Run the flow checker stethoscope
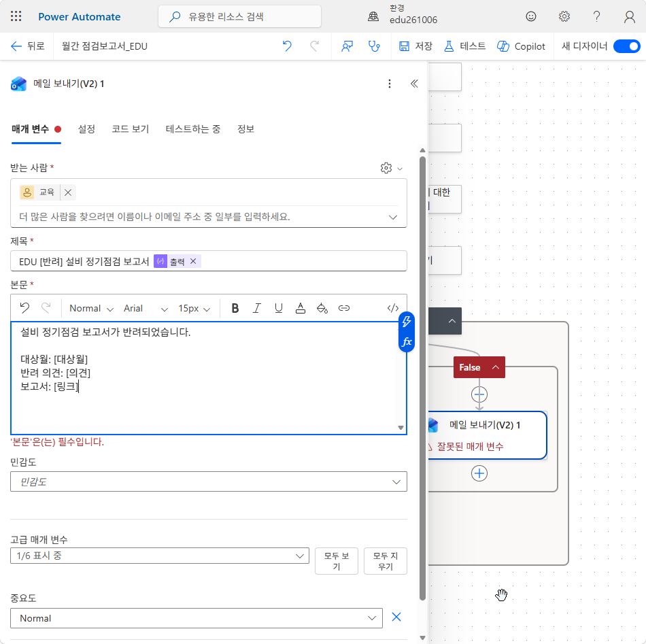This screenshot has height=644, width=646. (x=374, y=46)
